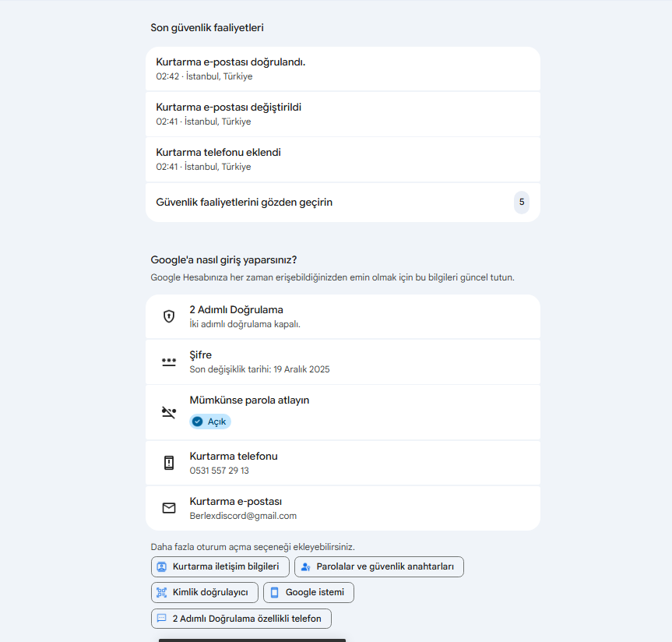The width and height of the screenshot is (672, 642).
Task: Open the 2 Adımlı Doğrulama setting
Action: pos(343,316)
